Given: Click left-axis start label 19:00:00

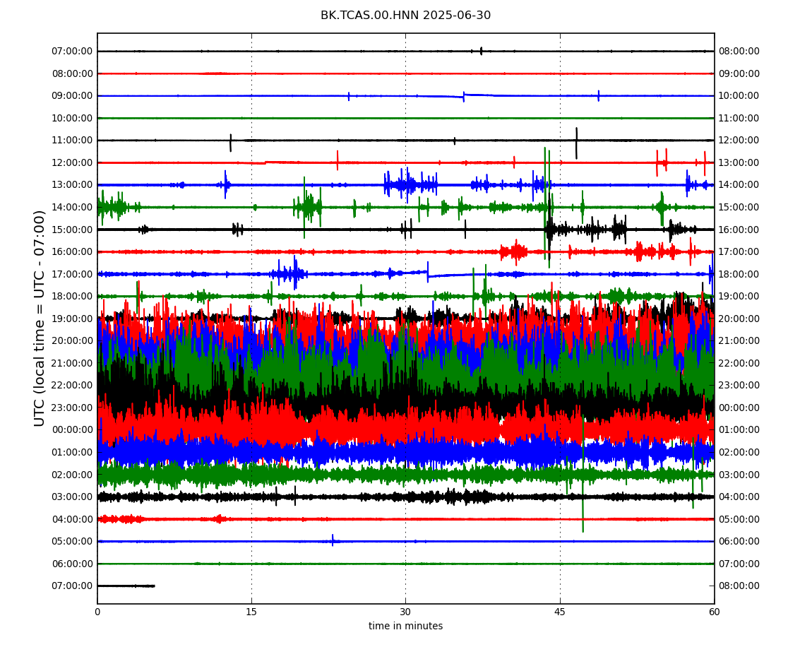Looking at the screenshot, I should tap(72, 319).
